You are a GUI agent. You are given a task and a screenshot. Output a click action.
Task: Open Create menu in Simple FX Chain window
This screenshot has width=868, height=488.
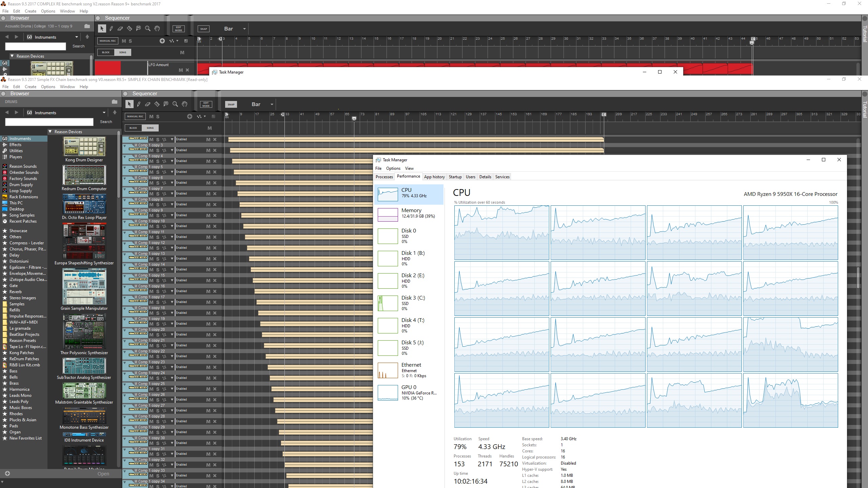point(31,86)
